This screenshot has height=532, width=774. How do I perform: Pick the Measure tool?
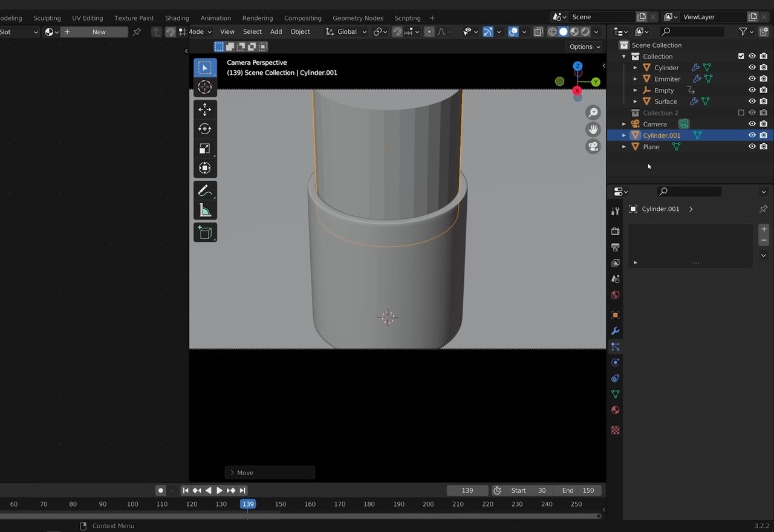click(205, 210)
